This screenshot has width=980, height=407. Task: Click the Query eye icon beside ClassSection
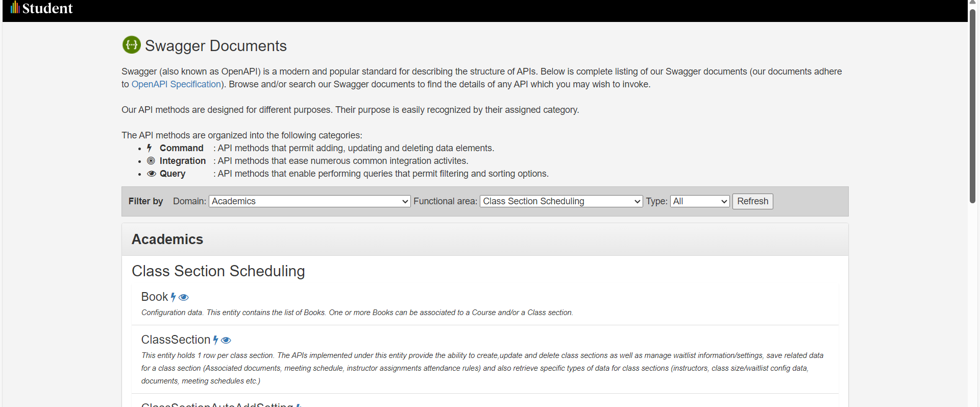point(226,340)
